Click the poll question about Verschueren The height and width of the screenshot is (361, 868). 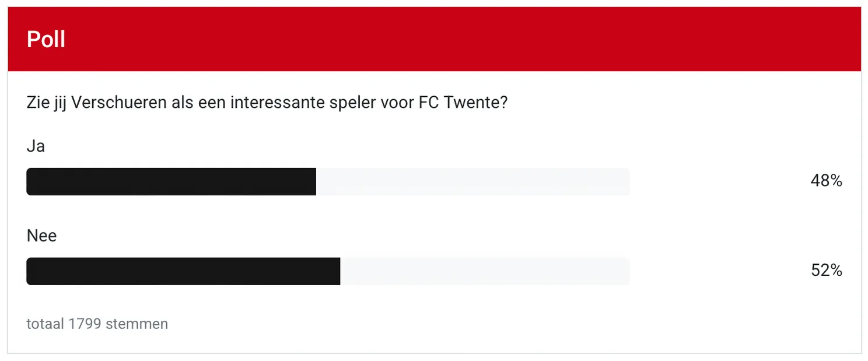266,102
